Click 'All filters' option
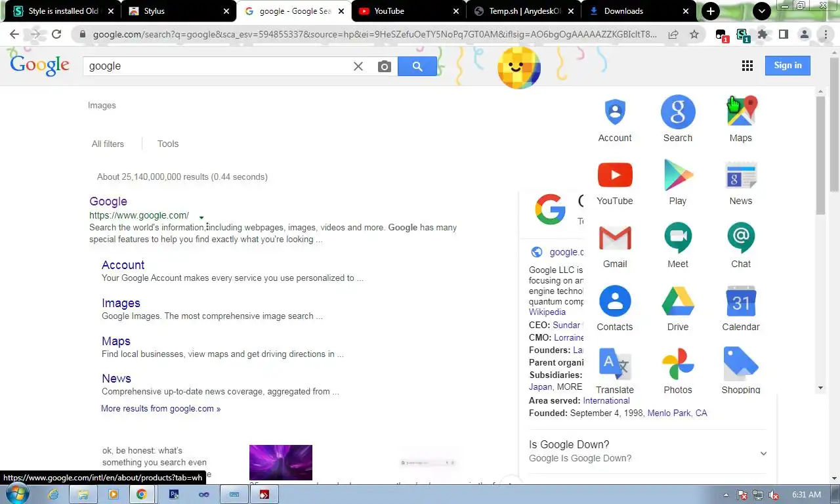This screenshot has height=504, width=840. [108, 144]
